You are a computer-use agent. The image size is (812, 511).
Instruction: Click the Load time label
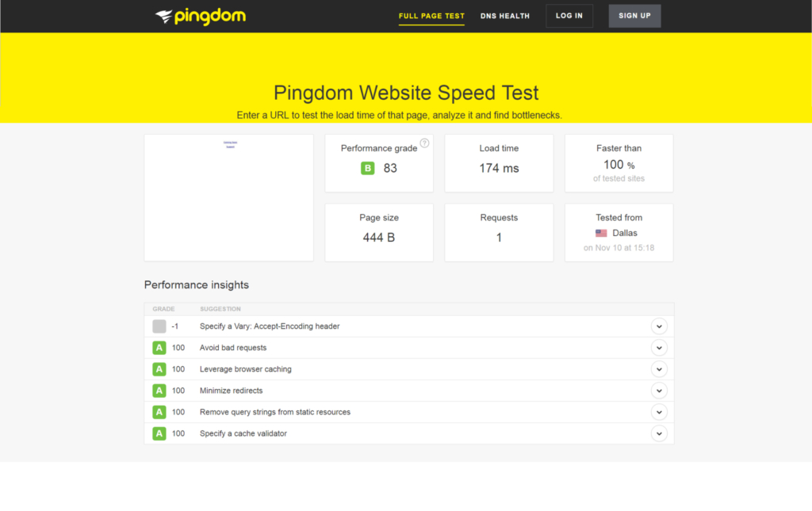[499, 148]
